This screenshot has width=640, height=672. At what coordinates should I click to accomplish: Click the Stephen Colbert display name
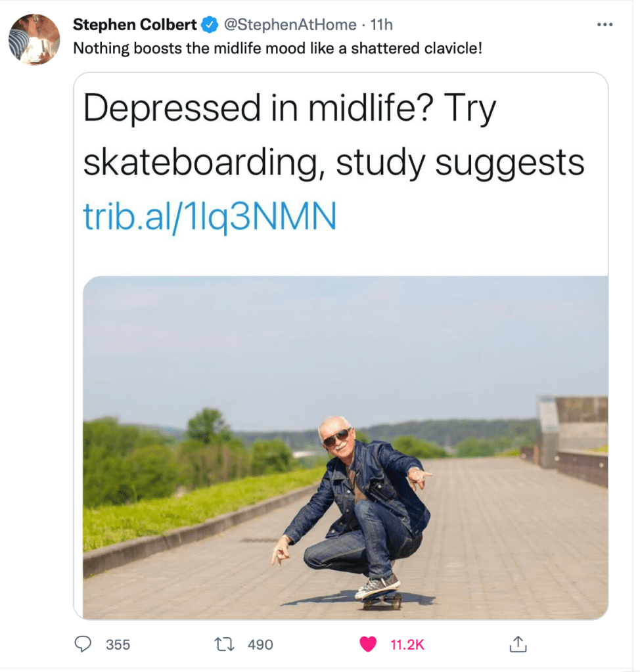click(x=135, y=25)
